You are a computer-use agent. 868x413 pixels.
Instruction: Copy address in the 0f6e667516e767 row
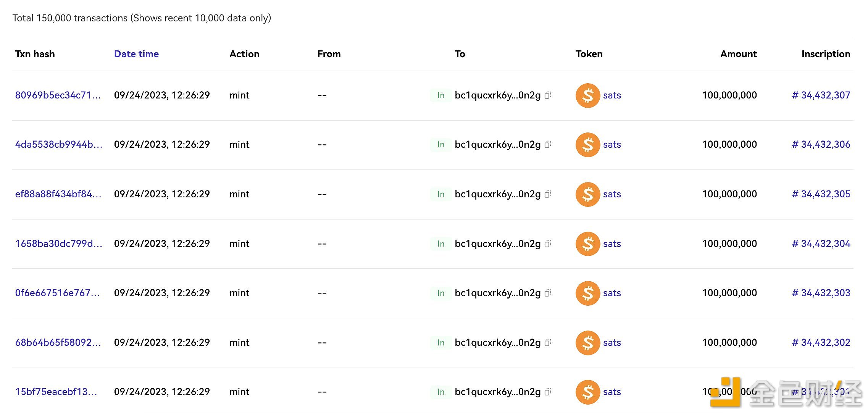pyautogui.click(x=548, y=293)
